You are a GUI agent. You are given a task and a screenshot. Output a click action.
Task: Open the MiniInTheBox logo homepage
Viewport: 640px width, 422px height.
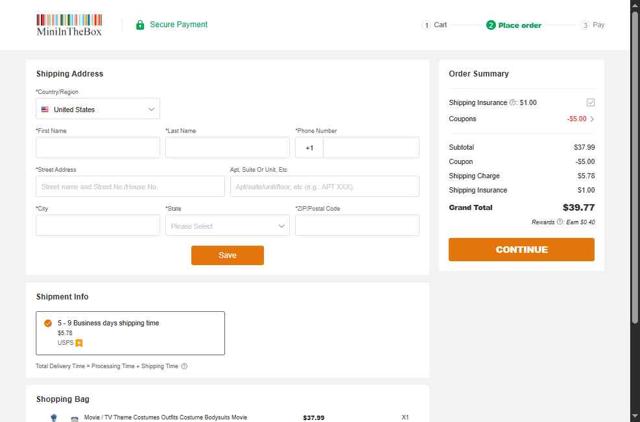point(69,25)
